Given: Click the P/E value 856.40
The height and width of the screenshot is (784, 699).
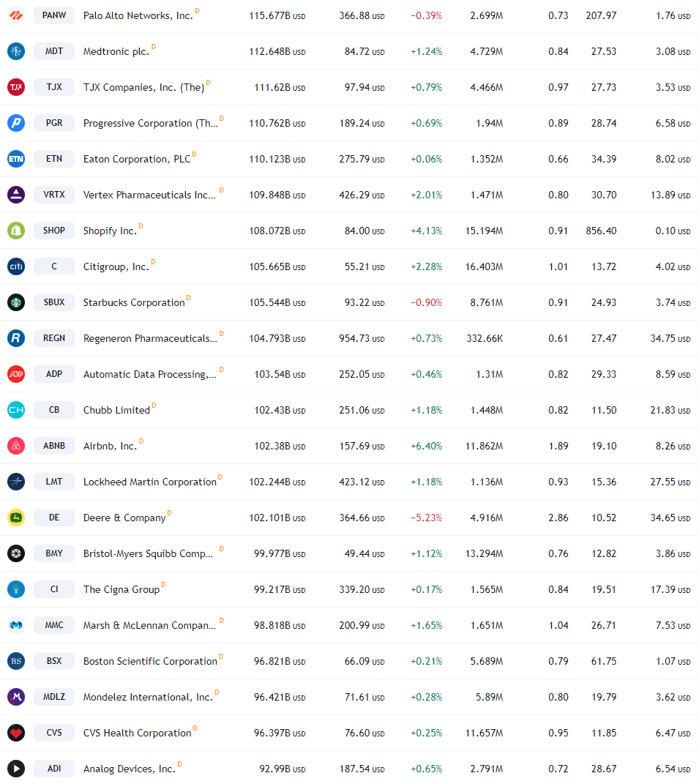Looking at the screenshot, I should tap(601, 231).
